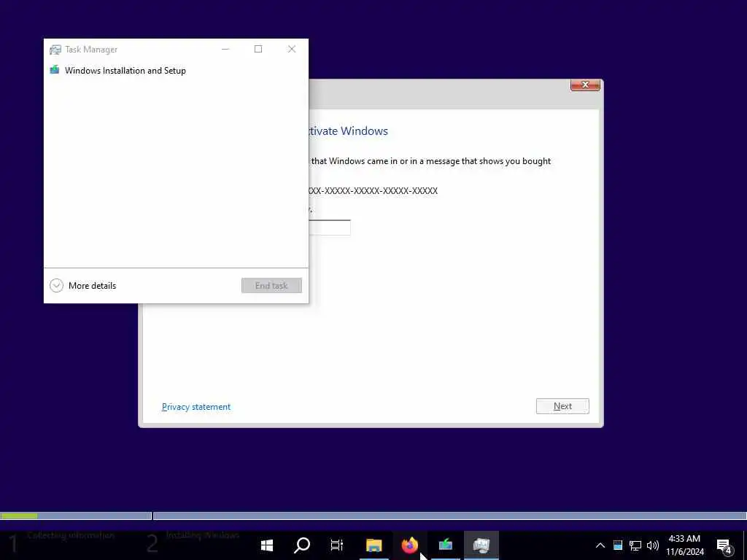Click the setup progress bar
747x560 pixels.
click(373, 516)
